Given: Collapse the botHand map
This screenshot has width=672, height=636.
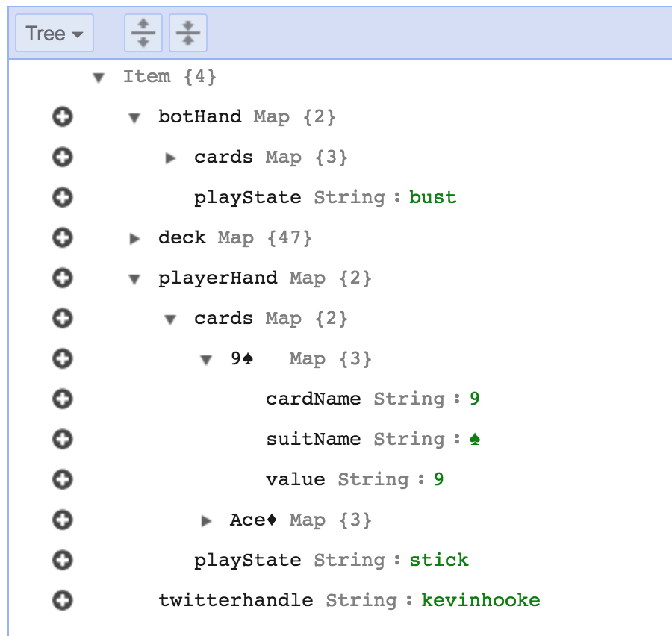Looking at the screenshot, I should [134, 118].
